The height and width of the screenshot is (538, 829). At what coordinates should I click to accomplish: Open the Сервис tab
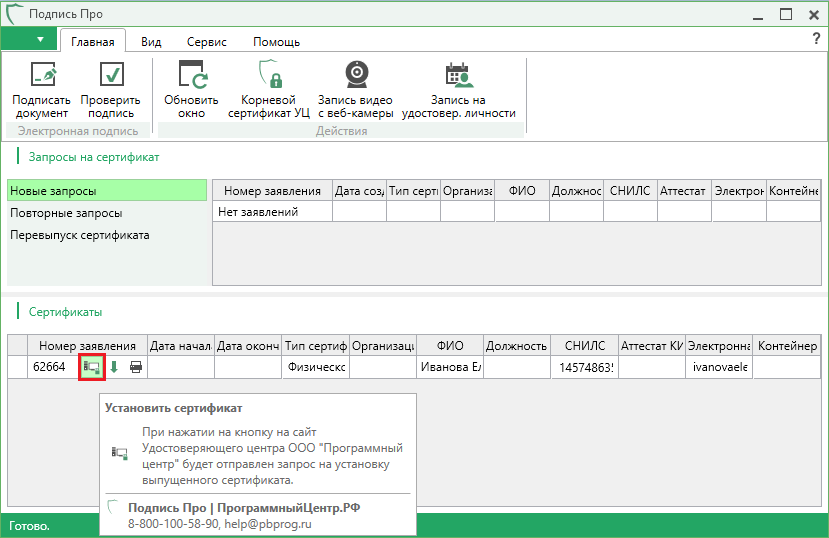(x=206, y=42)
